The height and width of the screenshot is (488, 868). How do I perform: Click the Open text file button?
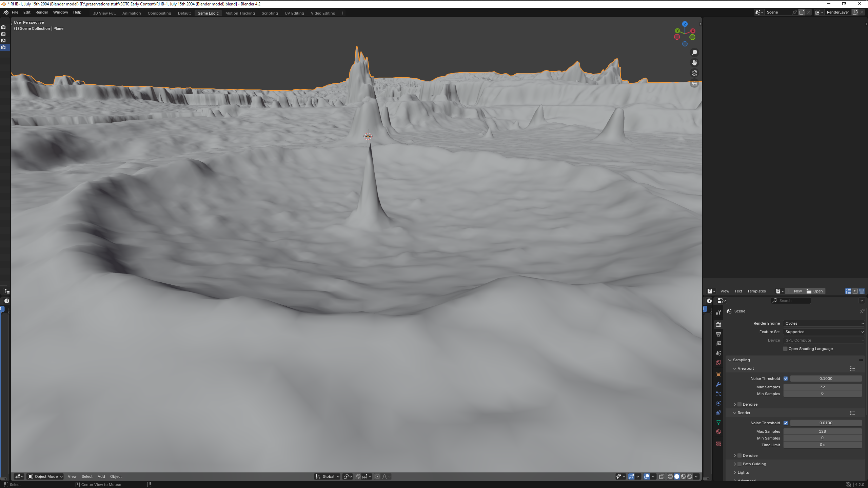815,291
